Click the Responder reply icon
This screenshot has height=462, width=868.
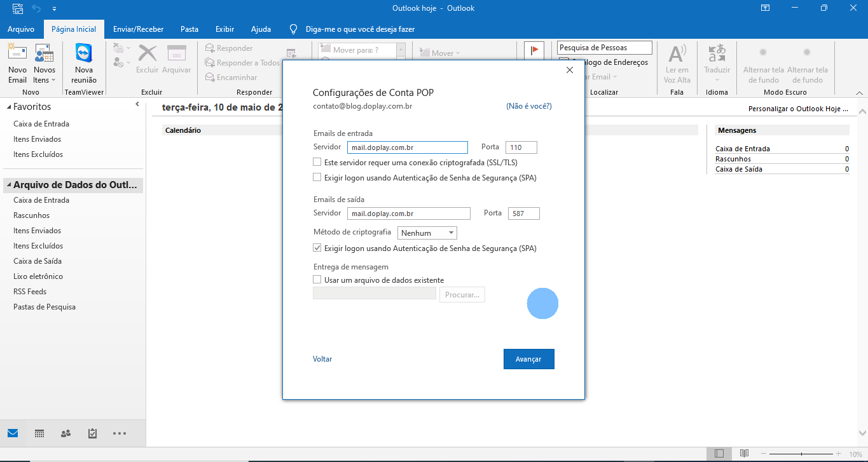pos(210,48)
